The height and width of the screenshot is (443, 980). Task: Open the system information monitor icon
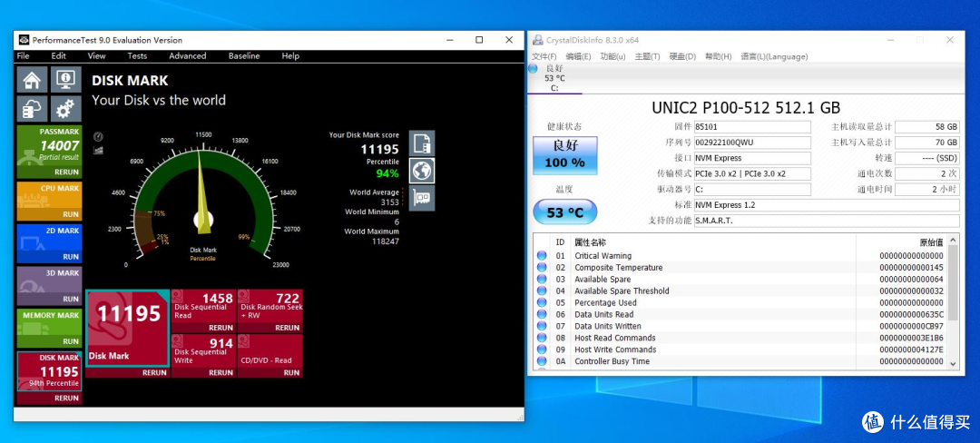(x=65, y=80)
